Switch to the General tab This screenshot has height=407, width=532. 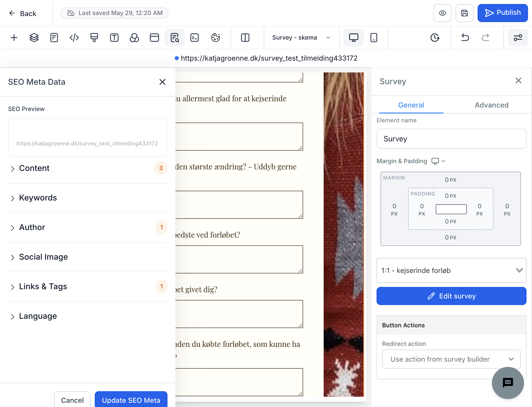[x=411, y=105]
